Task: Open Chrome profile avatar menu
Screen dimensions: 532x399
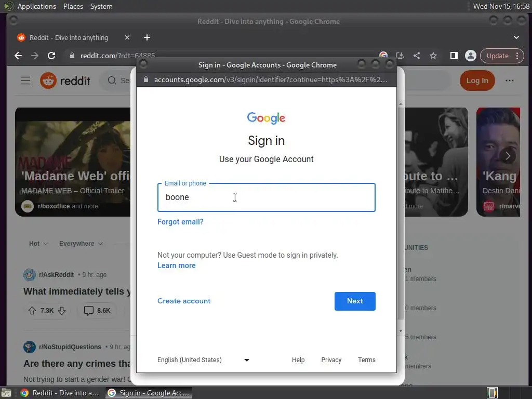Action: [470, 56]
